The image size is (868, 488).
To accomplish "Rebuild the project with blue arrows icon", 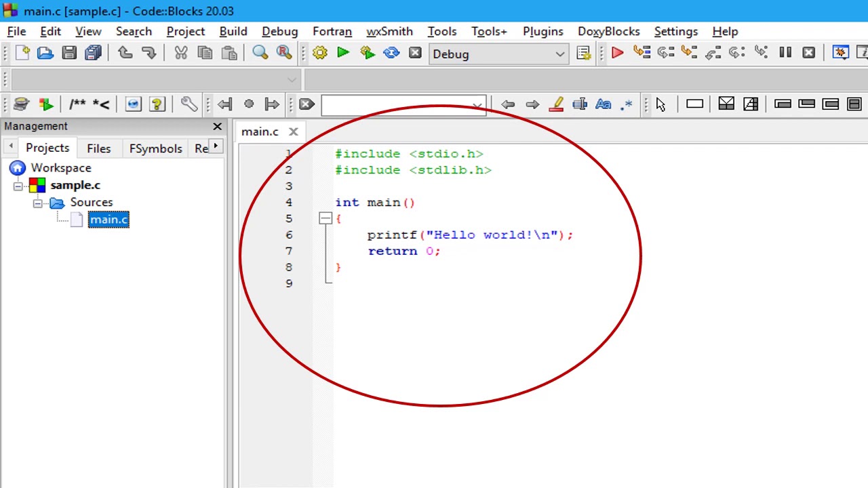I will coord(391,54).
